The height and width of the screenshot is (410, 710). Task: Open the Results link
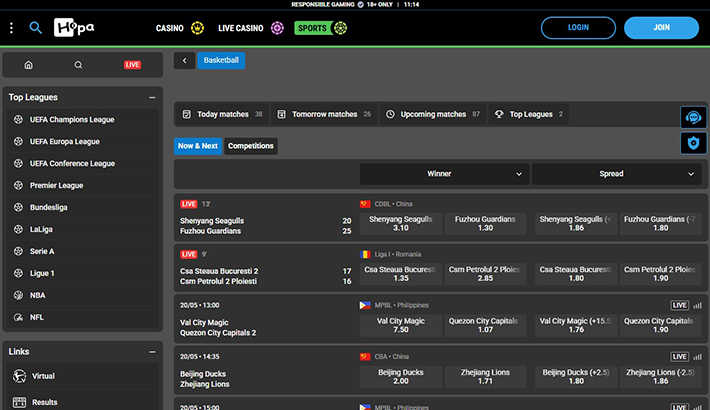82,402
